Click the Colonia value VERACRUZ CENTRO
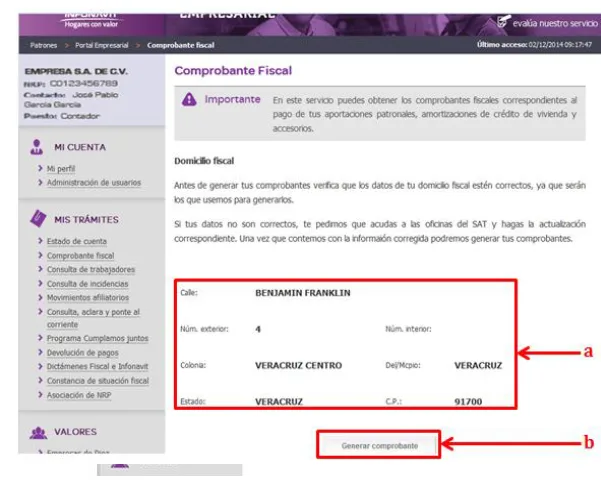 (x=298, y=365)
